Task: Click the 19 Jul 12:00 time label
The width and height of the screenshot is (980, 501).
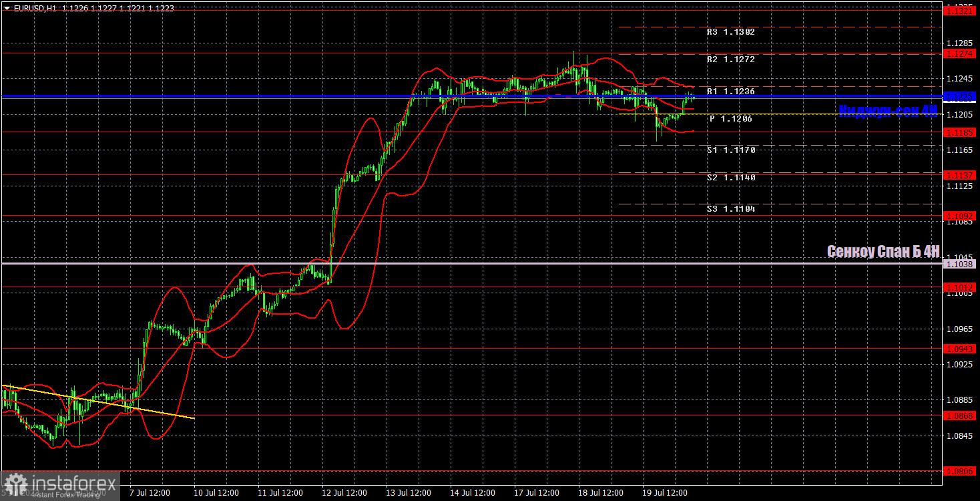Action: [x=664, y=493]
